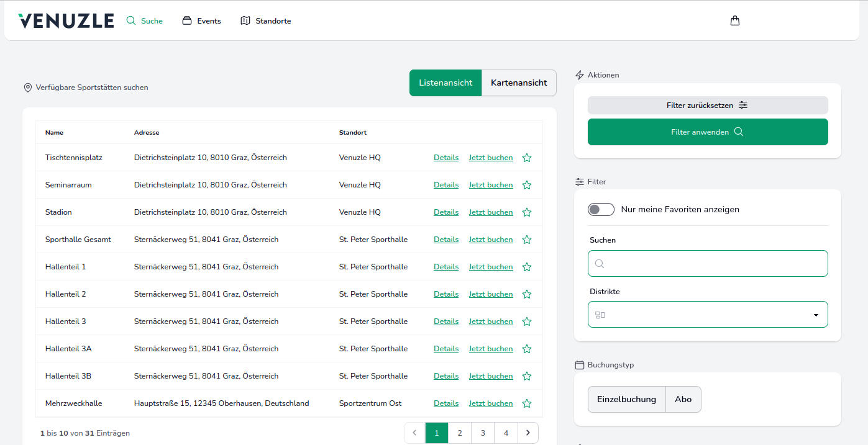Open Details link for Hallenteil 1
Screen dimensions: 868x445
point(446,267)
